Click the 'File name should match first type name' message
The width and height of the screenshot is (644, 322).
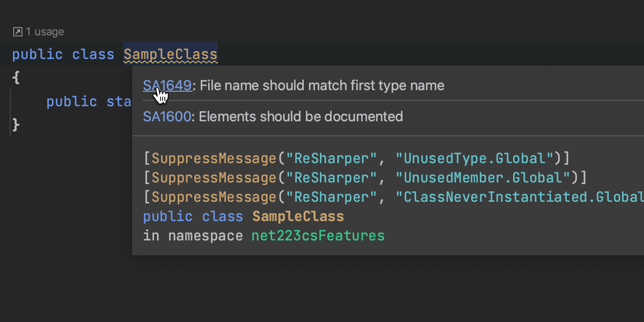tap(321, 85)
